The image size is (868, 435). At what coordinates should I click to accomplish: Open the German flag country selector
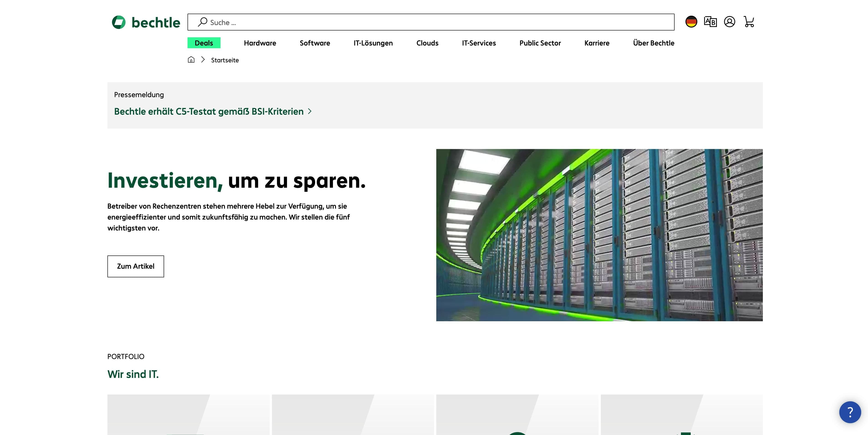point(691,22)
